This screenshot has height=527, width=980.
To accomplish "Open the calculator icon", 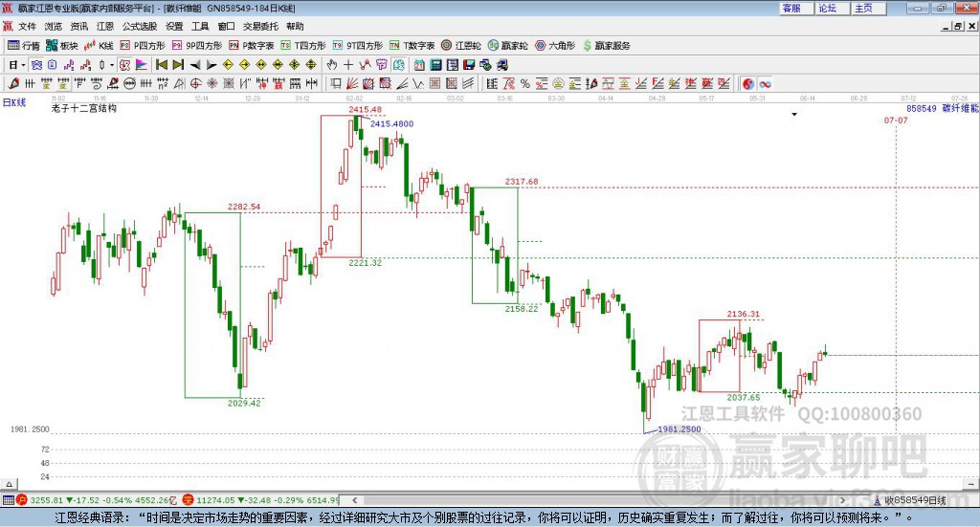I will click(x=435, y=65).
